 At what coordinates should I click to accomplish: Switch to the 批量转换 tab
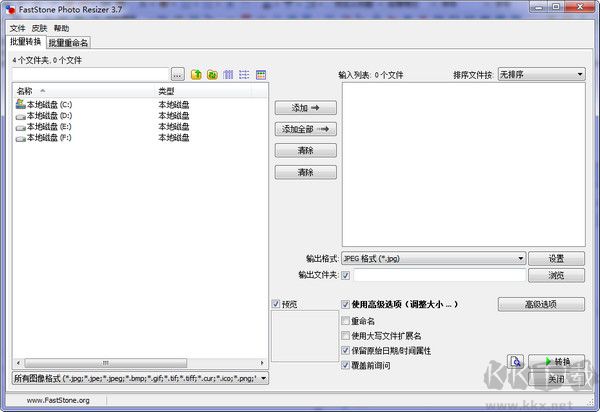(x=26, y=42)
